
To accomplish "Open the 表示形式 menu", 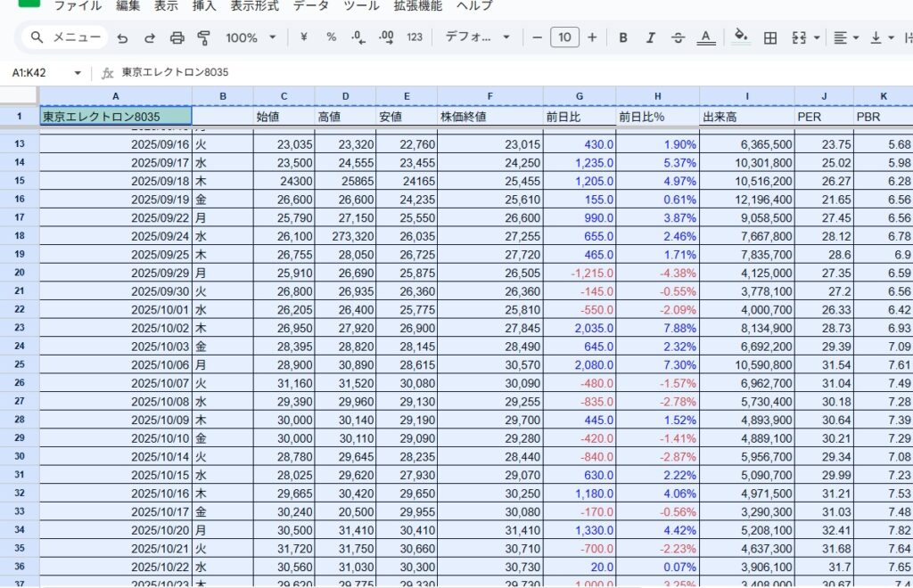I will (x=254, y=5).
